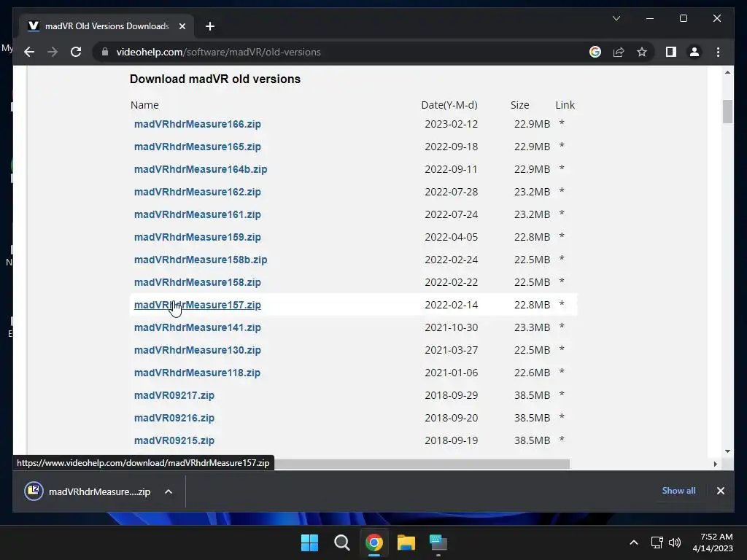
Task: Download madVR09217.zip
Action: point(174,396)
